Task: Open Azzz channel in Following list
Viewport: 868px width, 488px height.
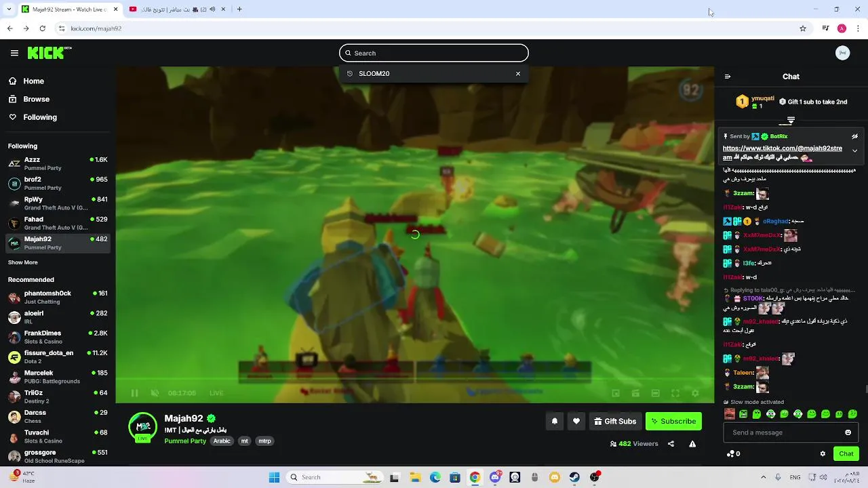Action: click(58, 163)
